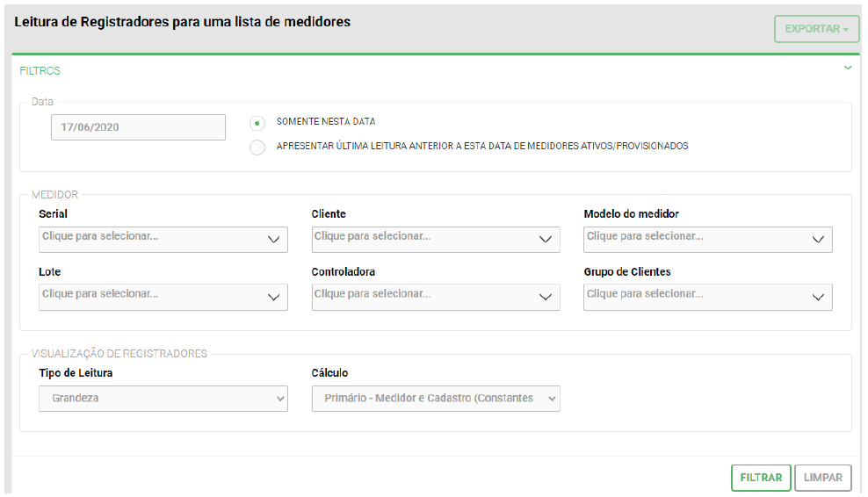Viewport: 868px width, 497px height.
Task: Click inside the Cliente selection field
Action: point(422,237)
